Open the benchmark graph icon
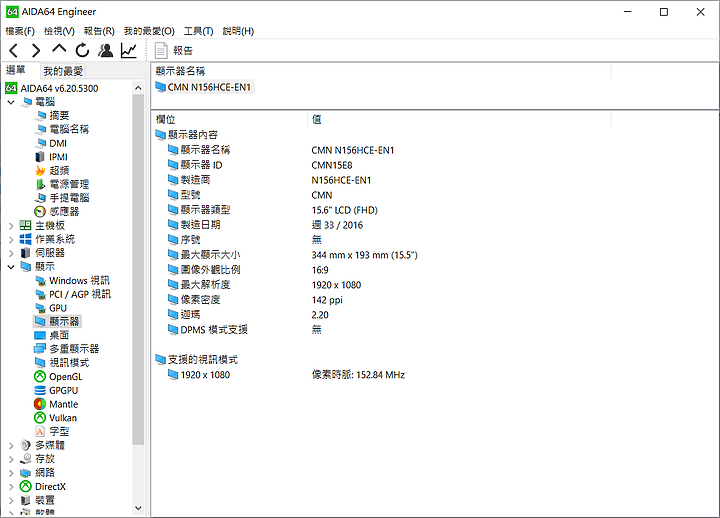The height and width of the screenshot is (518, 720). click(129, 51)
